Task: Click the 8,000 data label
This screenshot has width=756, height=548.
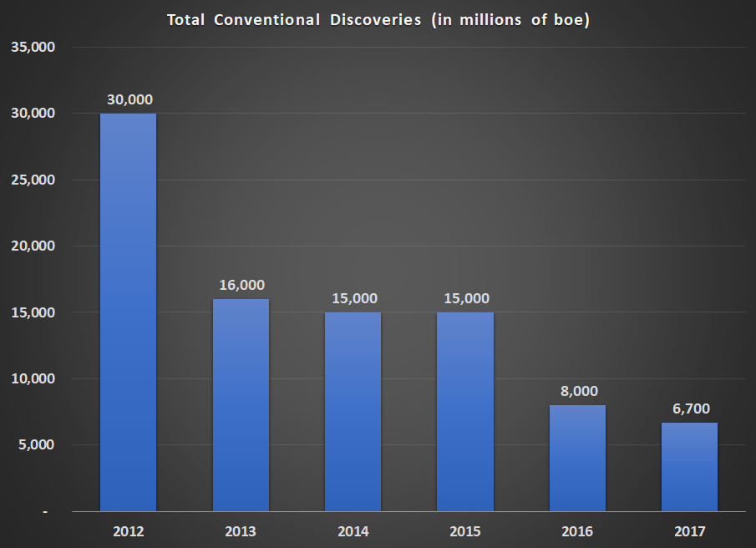Action: [x=577, y=391]
